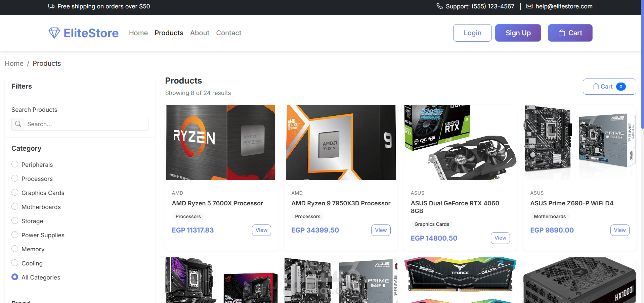The height and width of the screenshot is (303, 644).
Task: Click the price EGP 9890.00
Action: (552, 230)
